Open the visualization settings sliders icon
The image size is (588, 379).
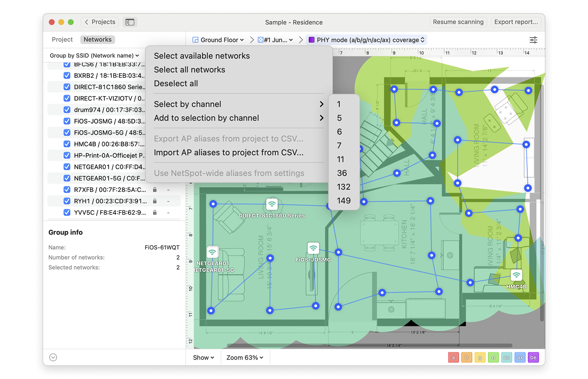coord(533,40)
